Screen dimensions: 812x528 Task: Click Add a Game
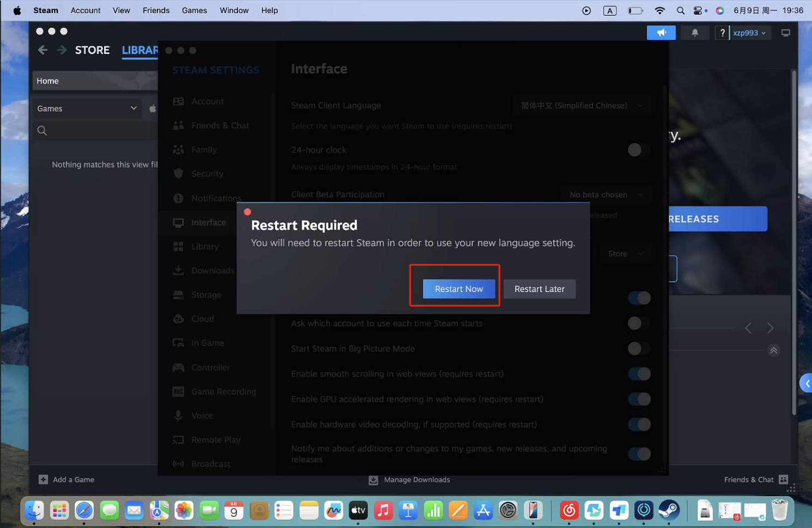66,480
